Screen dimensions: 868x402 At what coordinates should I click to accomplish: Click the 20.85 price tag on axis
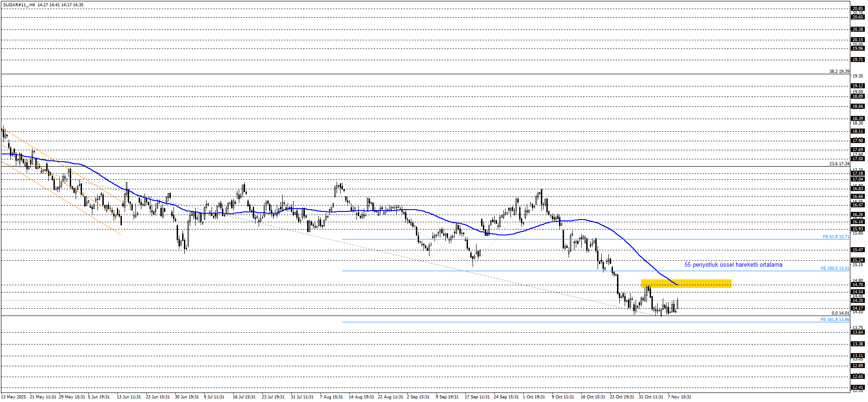[x=858, y=9]
